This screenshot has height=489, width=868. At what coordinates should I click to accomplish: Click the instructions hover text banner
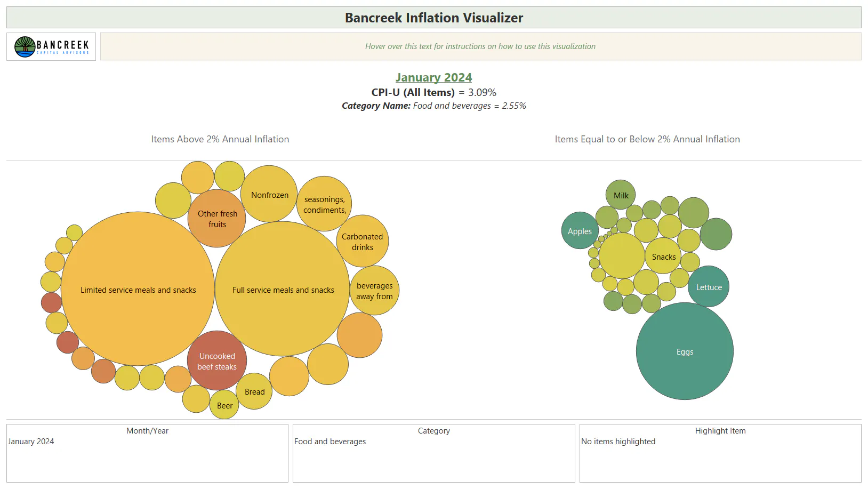[x=480, y=46]
